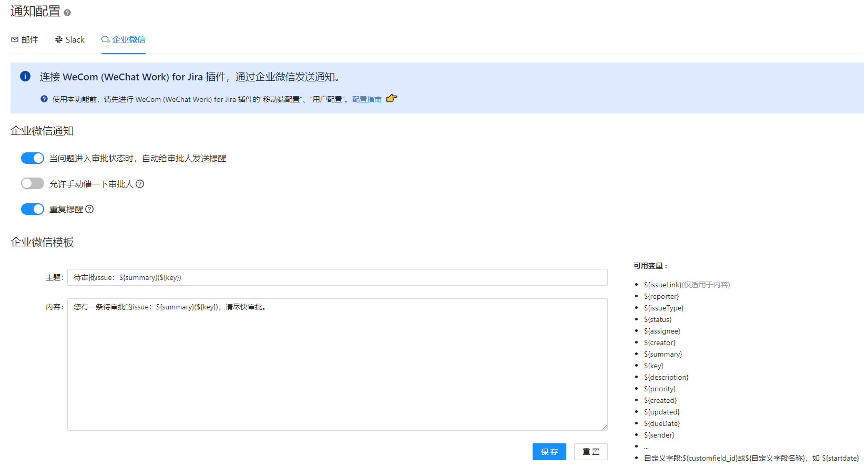This screenshot has width=868, height=468.
Task: Click help icon beside 通知配置 title
Action: [67, 13]
